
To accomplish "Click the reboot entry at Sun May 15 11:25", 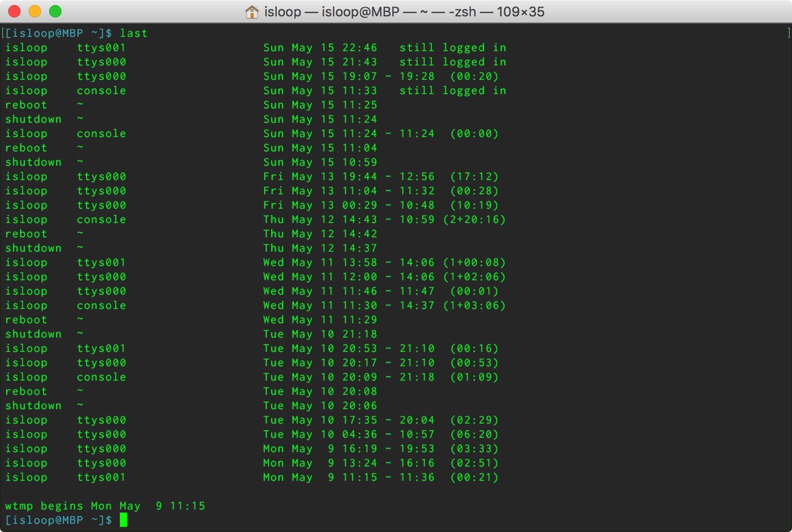I will click(191, 105).
